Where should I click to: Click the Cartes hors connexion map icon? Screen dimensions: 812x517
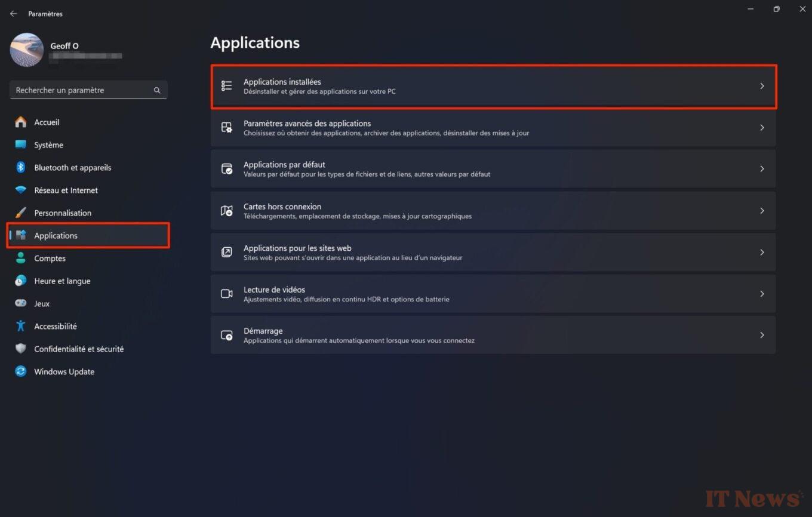[x=226, y=210]
